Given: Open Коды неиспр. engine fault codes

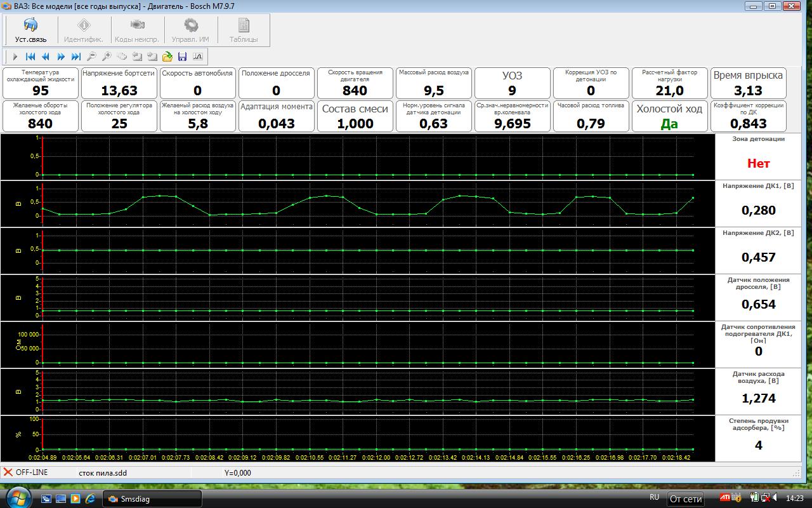Looking at the screenshot, I should [136, 30].
